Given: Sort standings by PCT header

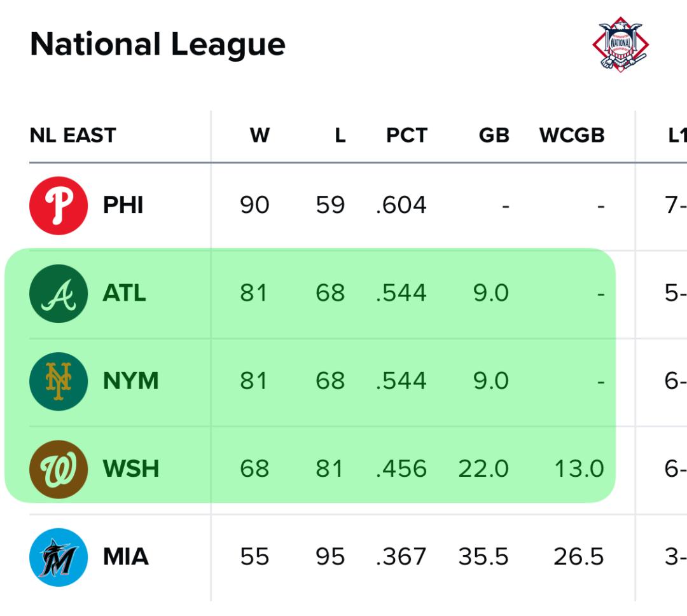Looking at the screenshot, I should [x=406, y=135].
